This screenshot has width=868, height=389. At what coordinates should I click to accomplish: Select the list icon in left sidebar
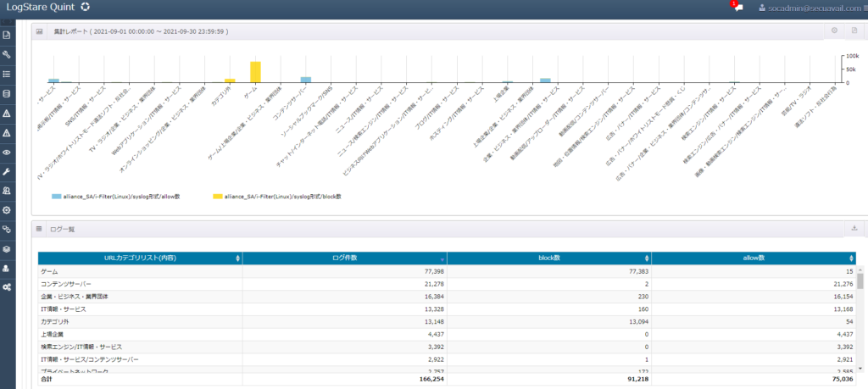click(x=7, y=74)
